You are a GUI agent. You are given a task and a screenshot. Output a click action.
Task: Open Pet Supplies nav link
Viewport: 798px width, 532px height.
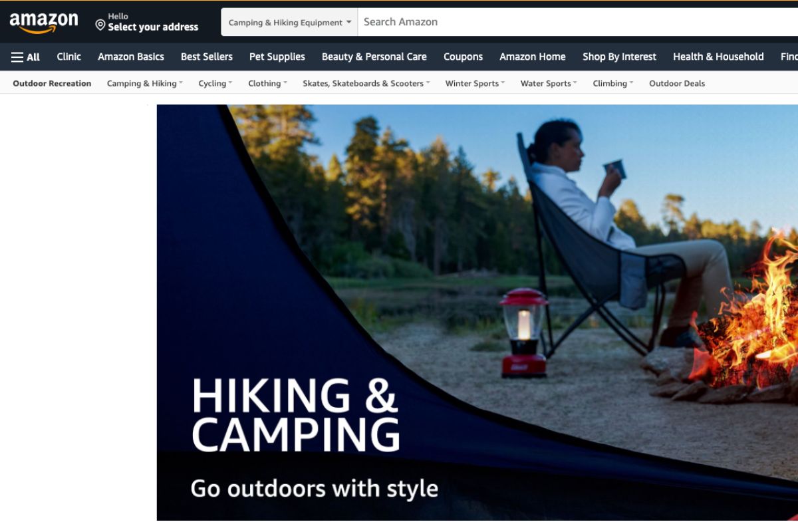click(x=277, y=57)
